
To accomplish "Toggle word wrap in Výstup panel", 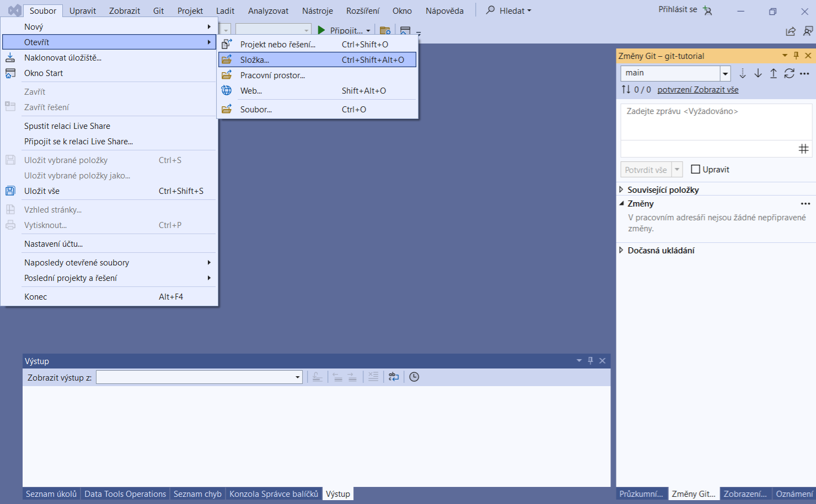I will click(394, 377).
